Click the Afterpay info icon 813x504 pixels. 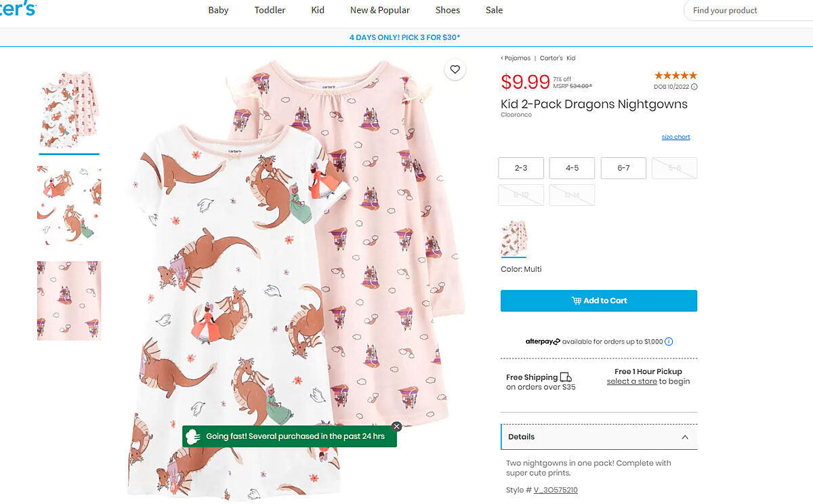coord(669,341)
